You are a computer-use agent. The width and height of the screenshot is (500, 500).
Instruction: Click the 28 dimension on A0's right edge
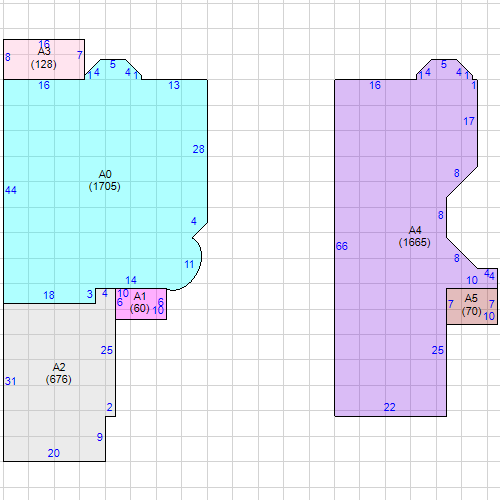198,149
